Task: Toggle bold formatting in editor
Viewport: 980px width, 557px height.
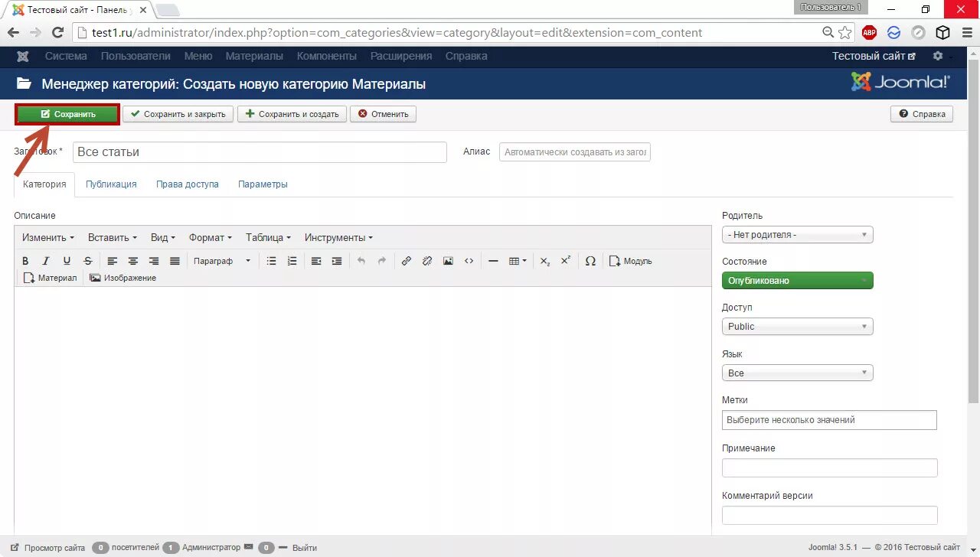Action: 25,261
